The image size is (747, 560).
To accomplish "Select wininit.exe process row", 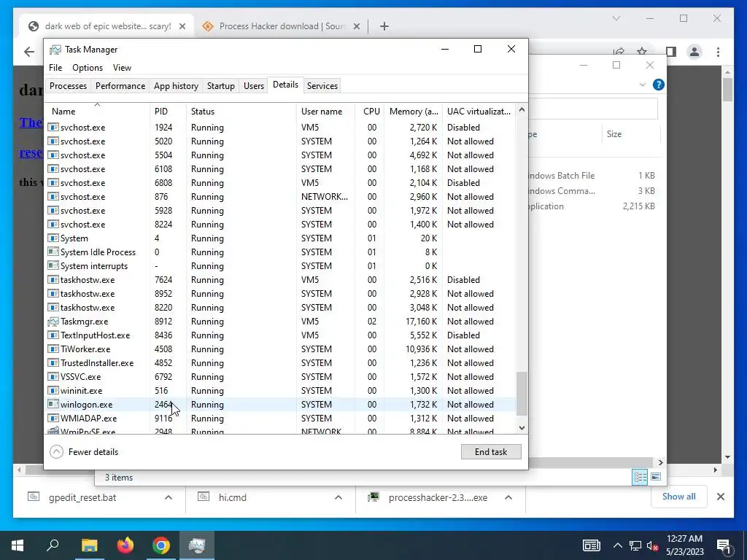I will click(280, 391).
